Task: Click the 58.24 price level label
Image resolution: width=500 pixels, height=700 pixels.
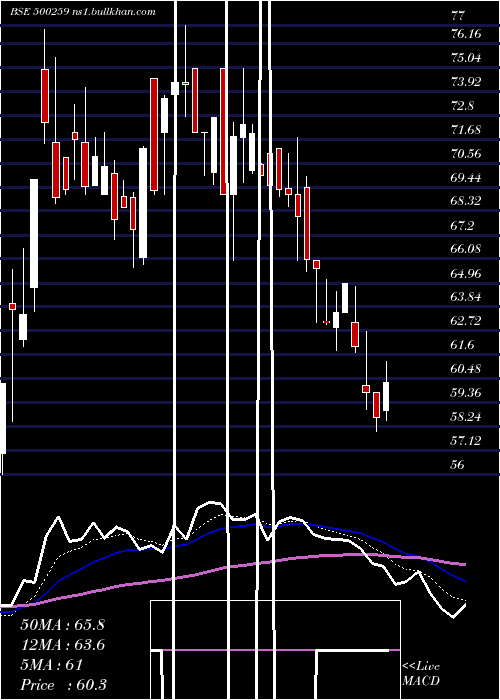Action: [466, 417]
